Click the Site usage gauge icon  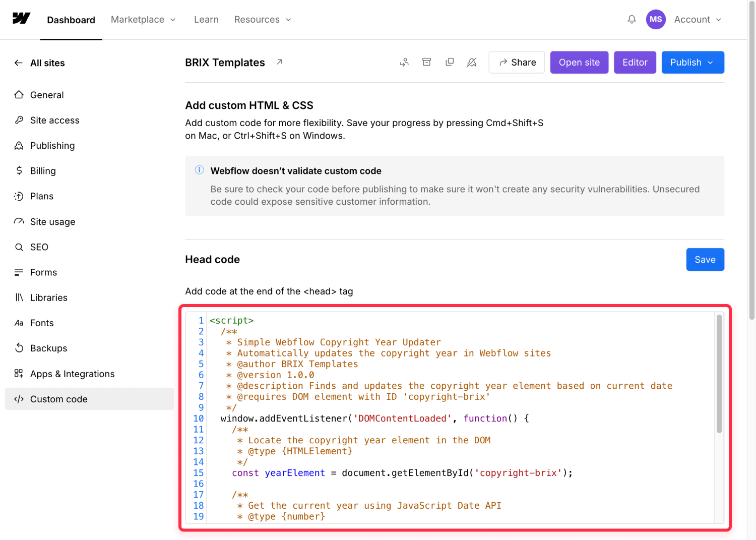[x=19, y=221]
